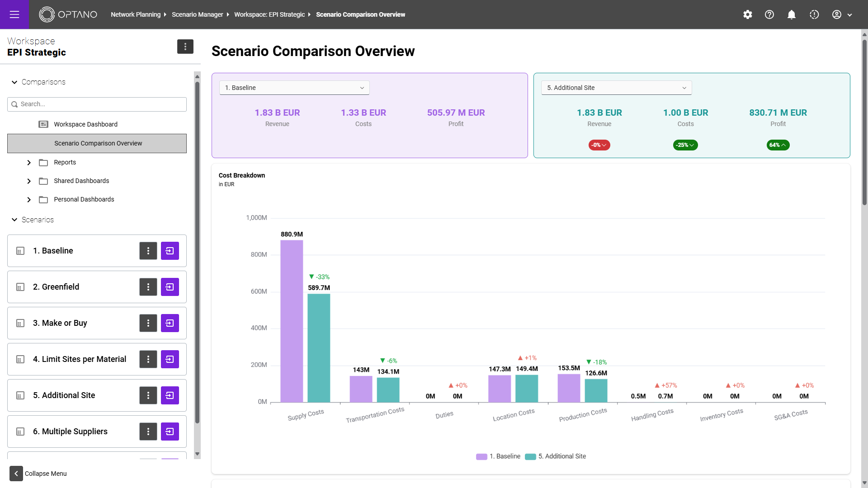The width and height of the screenshot is (868, 488).
Task: Toggle 5. Additional Site legend entry
Action: 556,456
